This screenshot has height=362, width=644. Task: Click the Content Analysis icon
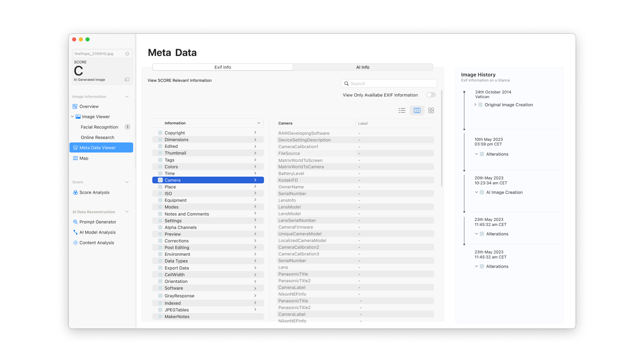(x=75, y=243)
